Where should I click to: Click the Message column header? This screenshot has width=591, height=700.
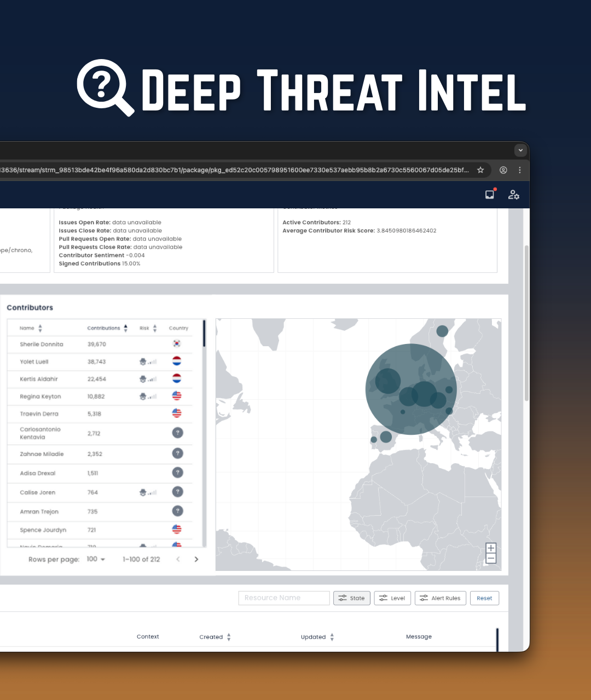click(419, 637)
